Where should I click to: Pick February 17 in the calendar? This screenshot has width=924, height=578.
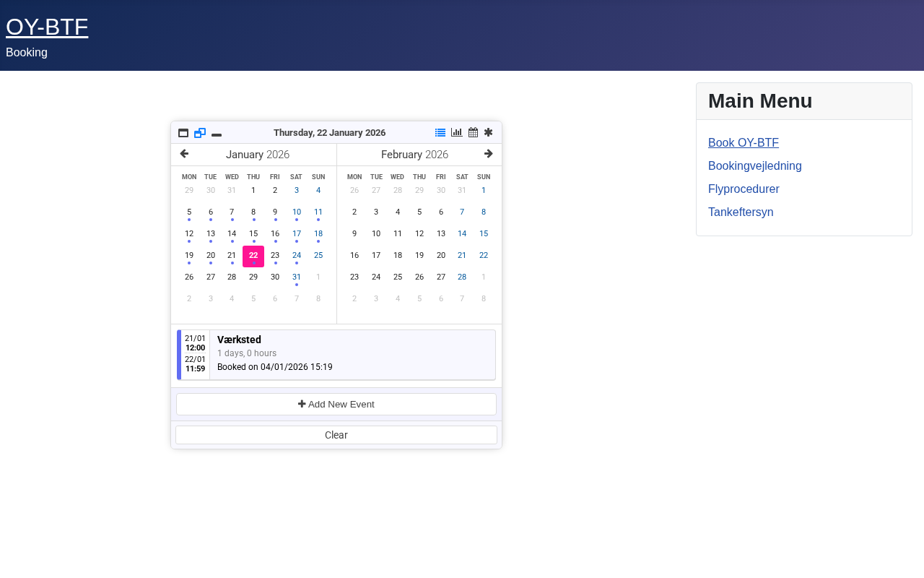point(376,256)
